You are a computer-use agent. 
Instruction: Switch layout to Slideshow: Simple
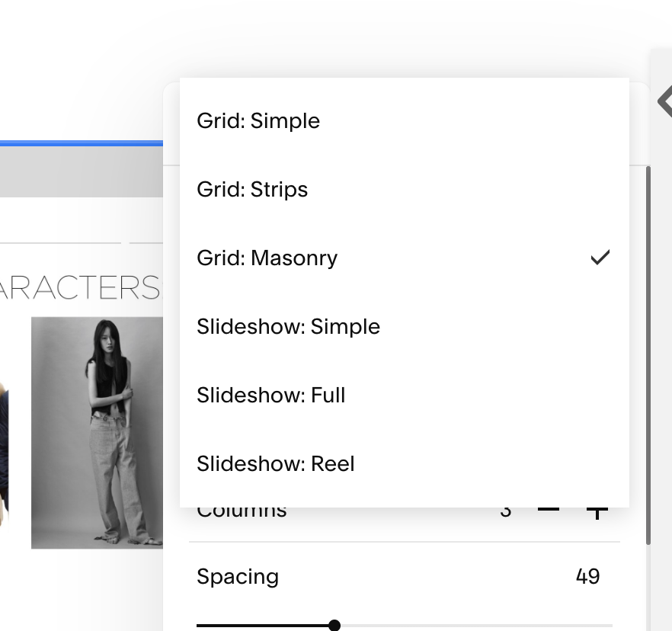(404, 327)
